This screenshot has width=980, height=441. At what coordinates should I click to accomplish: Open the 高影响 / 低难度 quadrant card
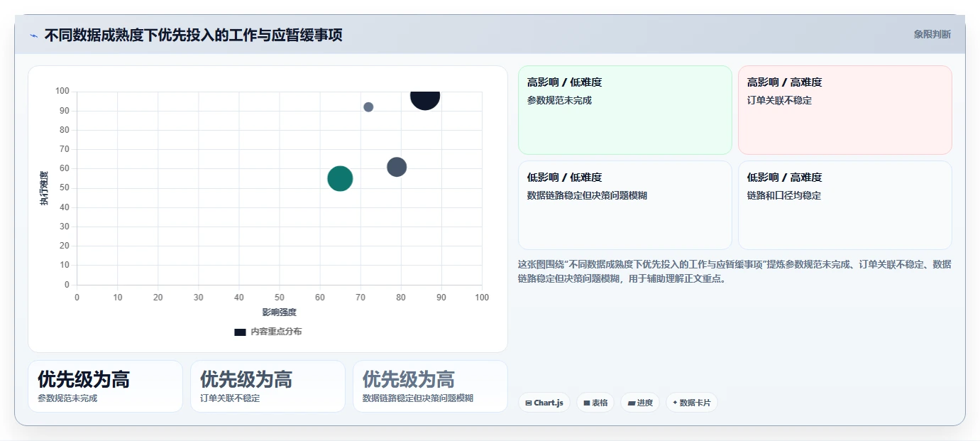(x=625, y=110)
